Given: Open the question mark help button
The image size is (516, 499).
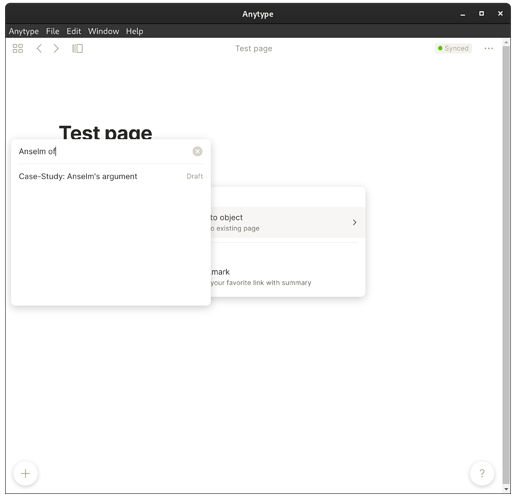Looking at the screenshot, I should [x=482, y=473].
